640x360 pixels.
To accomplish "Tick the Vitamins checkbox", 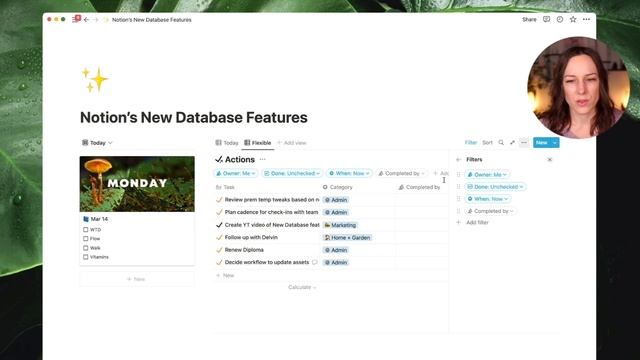I will pyautogui.click(x=85, y=257).
